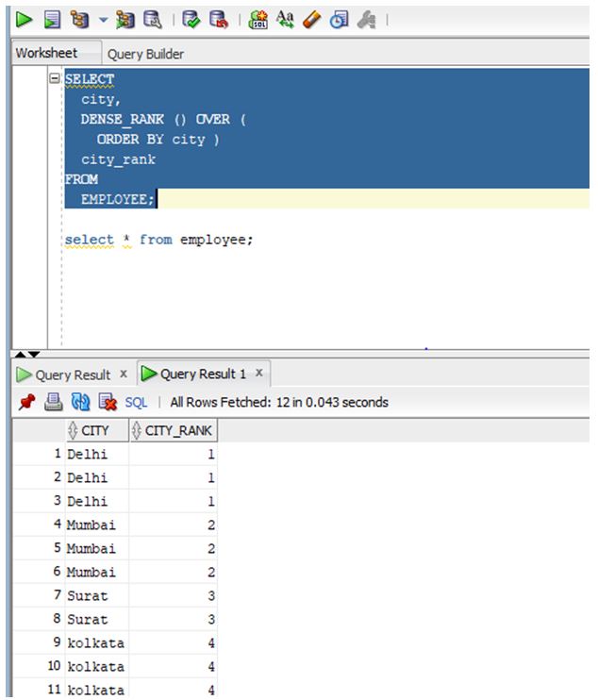
Task: Open the Query Result 1 tab
Action: (x=203, y=374)
